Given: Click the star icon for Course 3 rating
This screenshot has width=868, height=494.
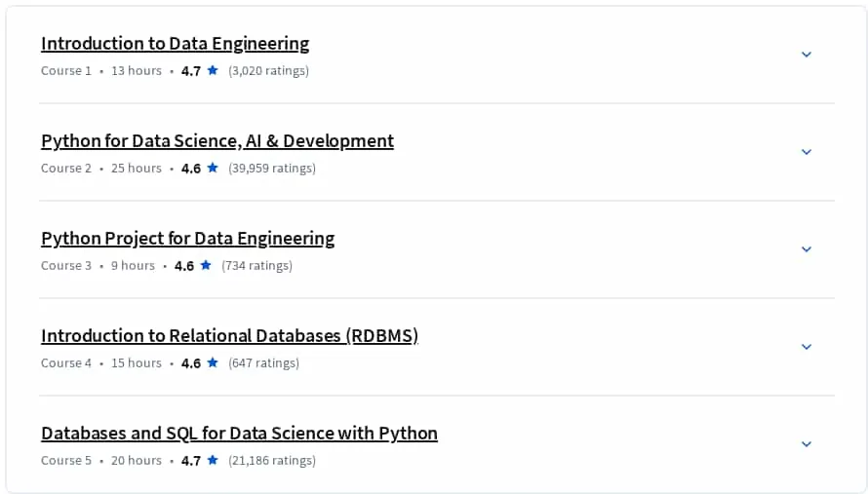Looking at the screenshot, I should click(206, 265).
